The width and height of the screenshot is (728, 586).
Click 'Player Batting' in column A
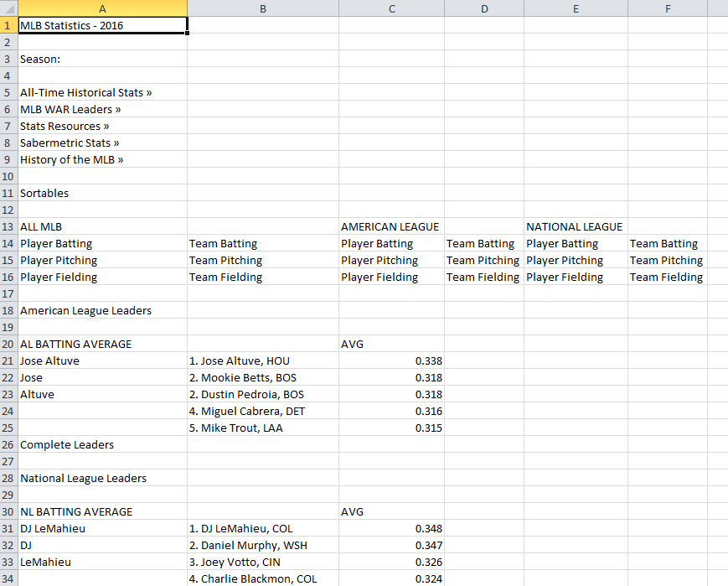[x=102, y=243]
